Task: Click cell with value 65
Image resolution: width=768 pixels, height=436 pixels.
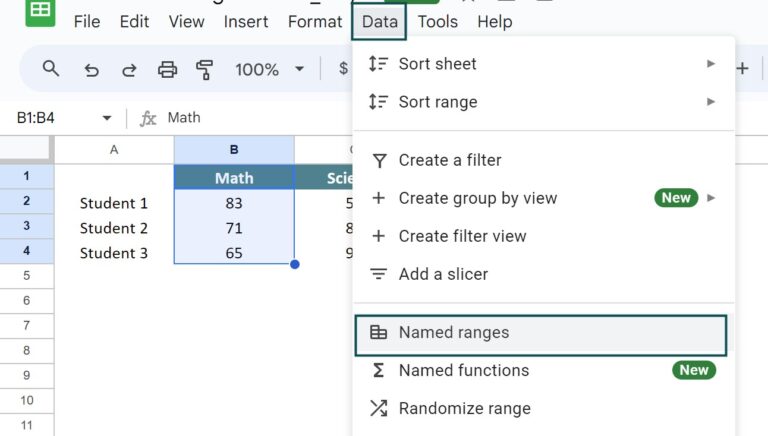Action: pos(234,252)
